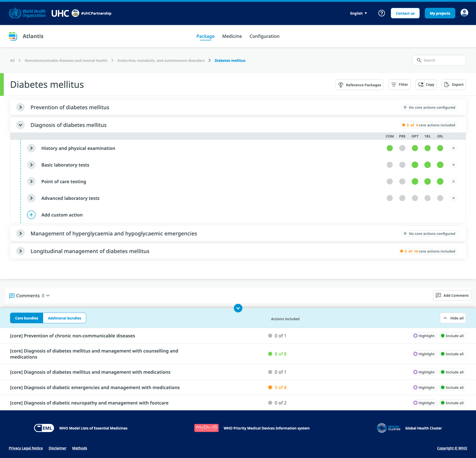Switch to Additional bundles tab
Viewport: 476px width, 458px height.
65,318
